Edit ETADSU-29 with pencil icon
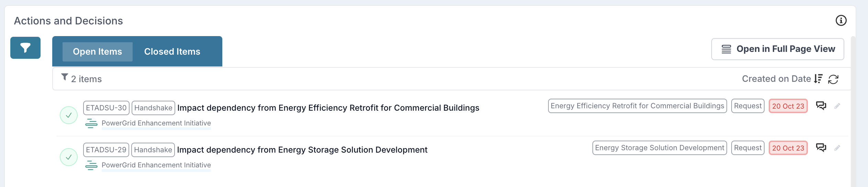868x187 pixels. pyautogui.click(x=837, y=148)
